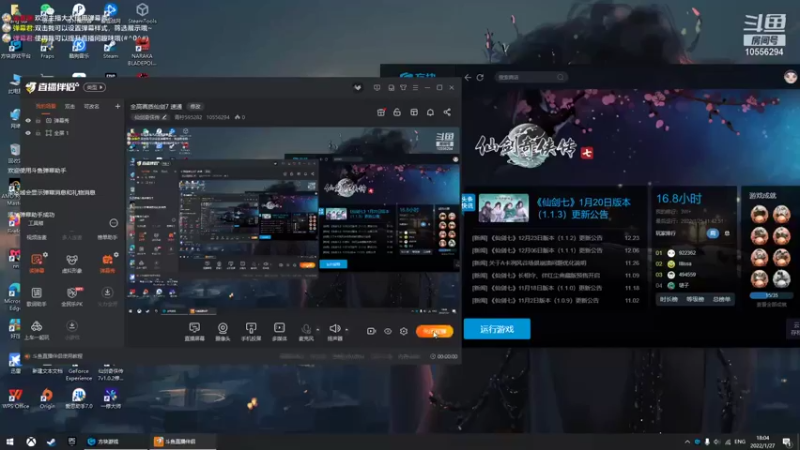800x450 pixels.
Task: Add a live screen source (直播屏幕)
Action: [x=194, y=331]
